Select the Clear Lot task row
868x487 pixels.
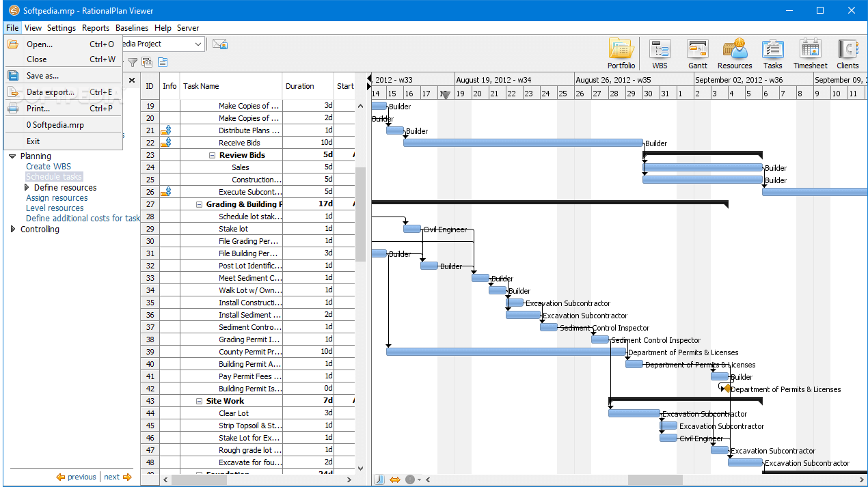click(x=247, y=413)
